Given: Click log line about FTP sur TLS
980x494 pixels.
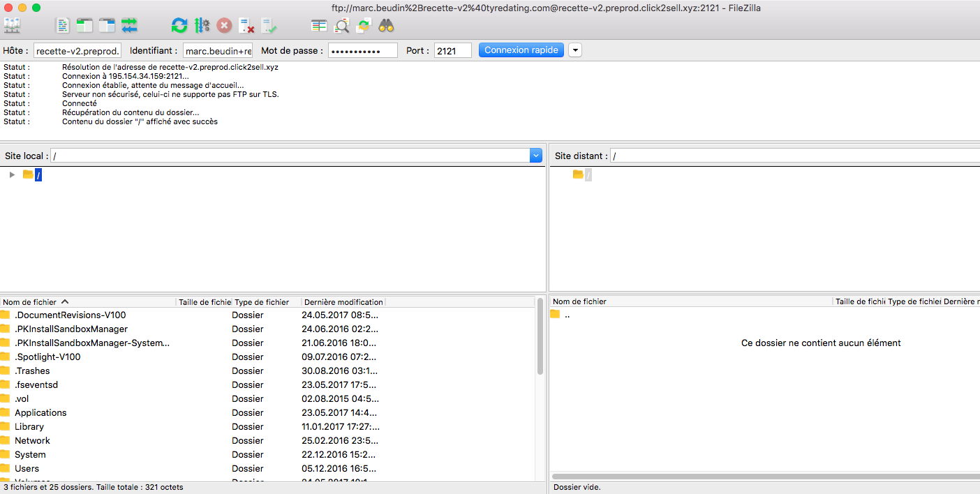Looking at the screenshot, I should click(x=170, y=94).
